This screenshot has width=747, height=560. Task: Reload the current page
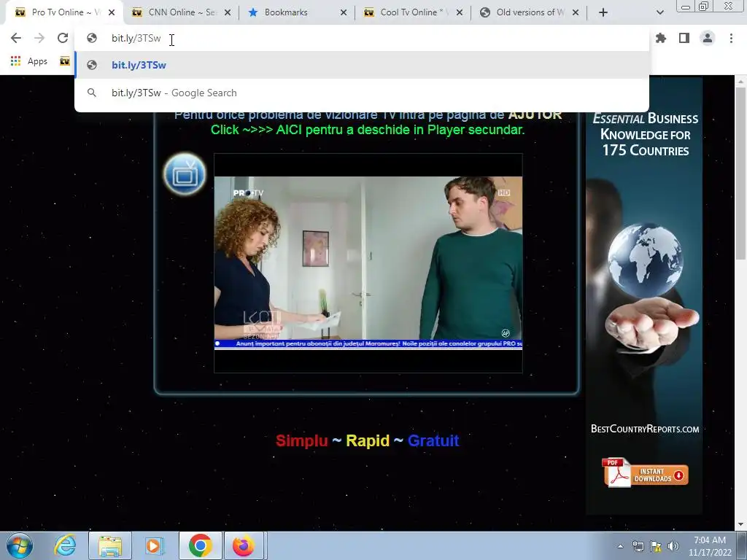[63, 38]
